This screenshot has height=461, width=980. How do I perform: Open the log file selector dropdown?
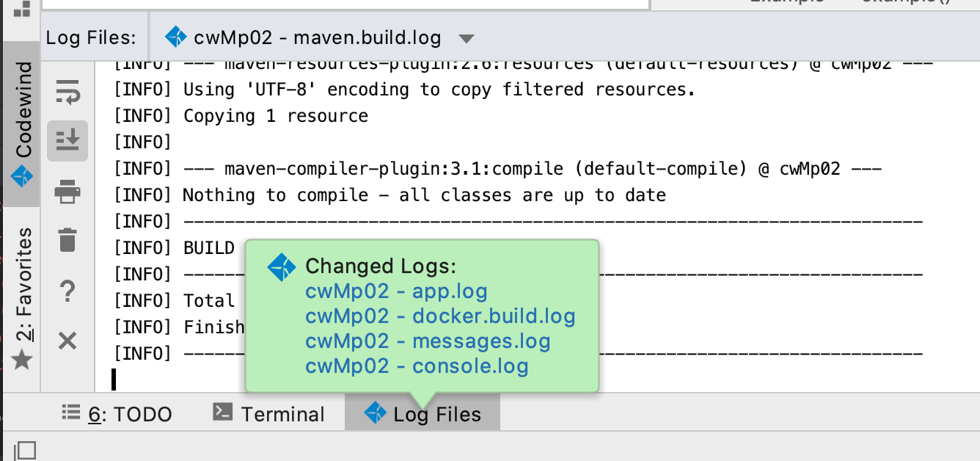[x=467, y=38]
